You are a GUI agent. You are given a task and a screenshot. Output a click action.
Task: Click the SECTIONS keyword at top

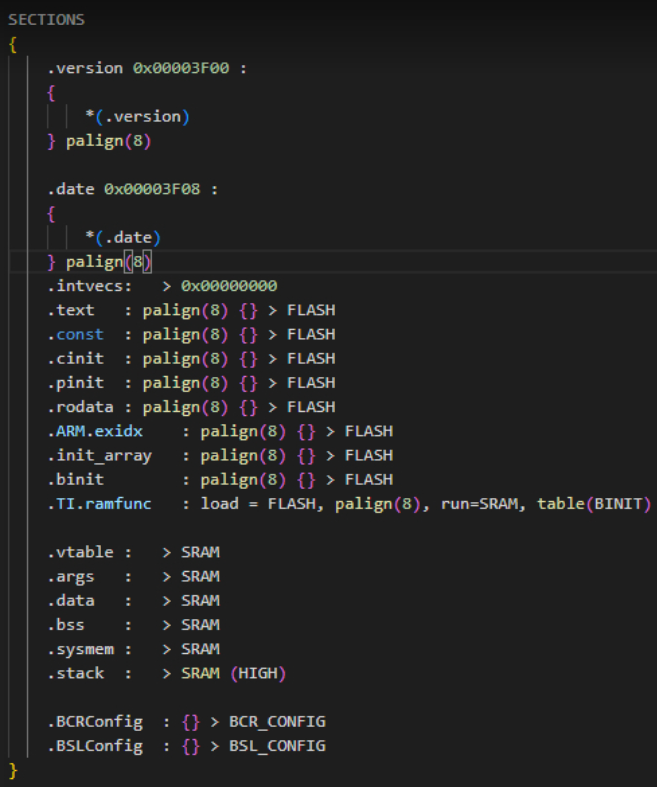pos(46,20)
